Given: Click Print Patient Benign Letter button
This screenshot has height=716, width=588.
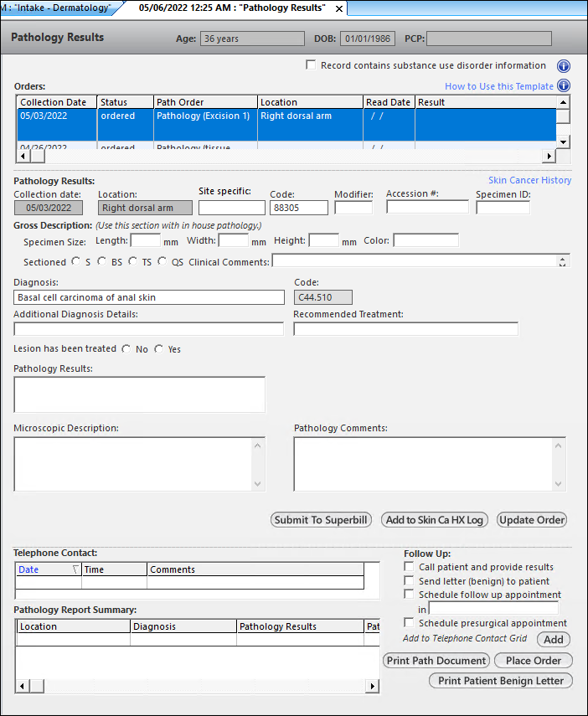Looking at the screenshot, I should click(501, 681).
